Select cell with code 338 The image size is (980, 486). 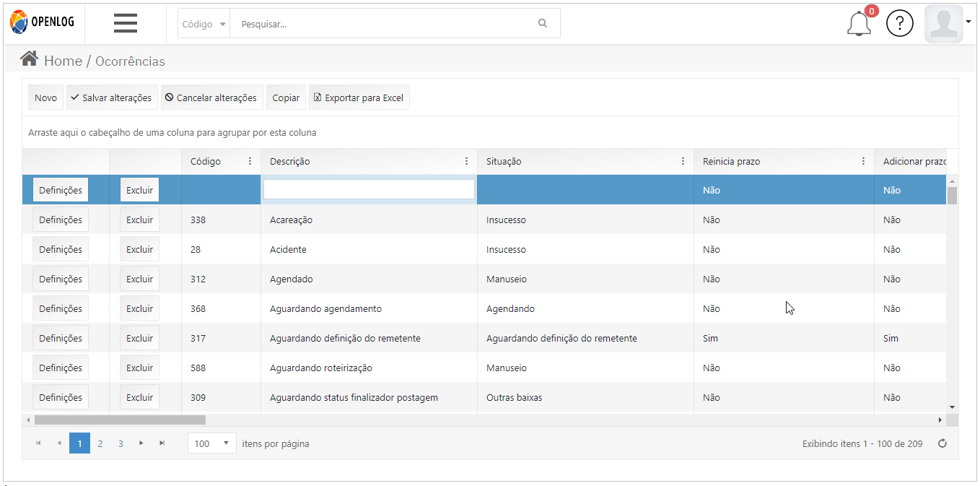[221, 220]
